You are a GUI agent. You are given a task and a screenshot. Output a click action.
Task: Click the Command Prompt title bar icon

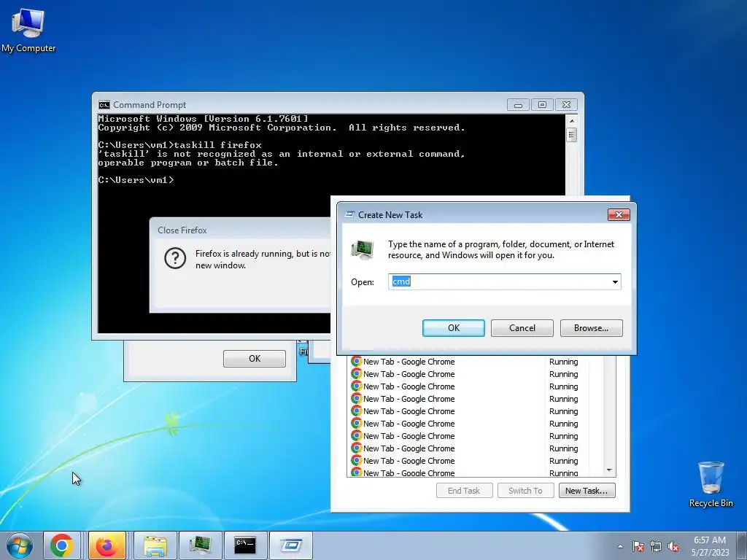[104, 105]
